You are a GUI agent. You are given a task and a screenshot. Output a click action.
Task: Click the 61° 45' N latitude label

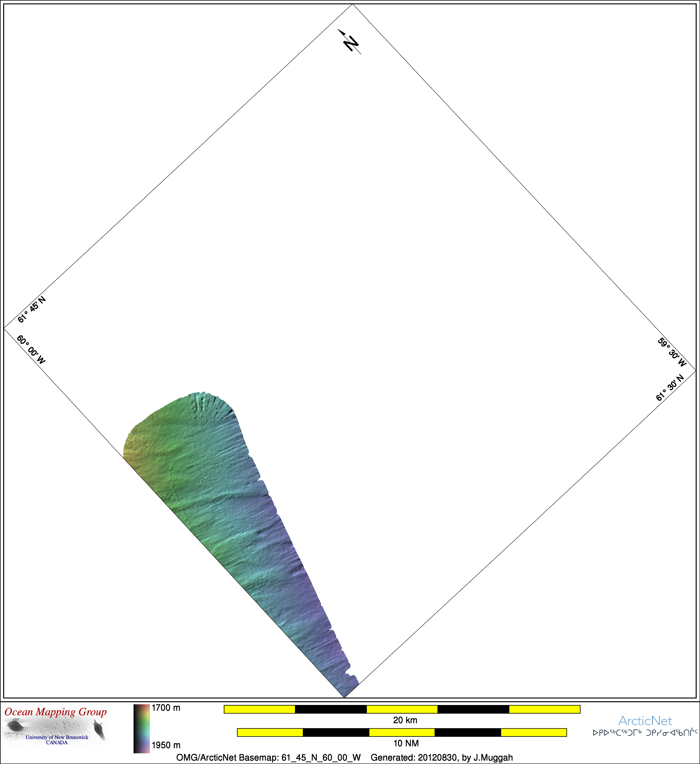[32, 310]
